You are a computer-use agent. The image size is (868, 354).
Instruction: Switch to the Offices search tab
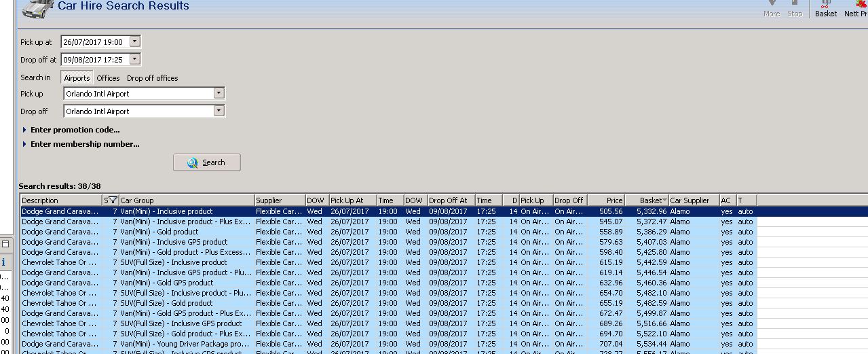108,78
